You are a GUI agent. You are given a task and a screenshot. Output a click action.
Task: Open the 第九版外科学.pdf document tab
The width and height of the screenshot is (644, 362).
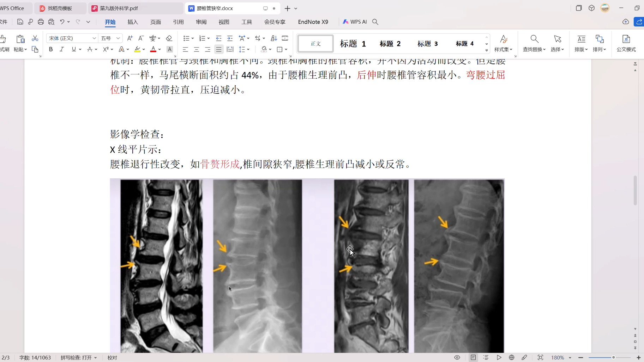click(118, 8)
